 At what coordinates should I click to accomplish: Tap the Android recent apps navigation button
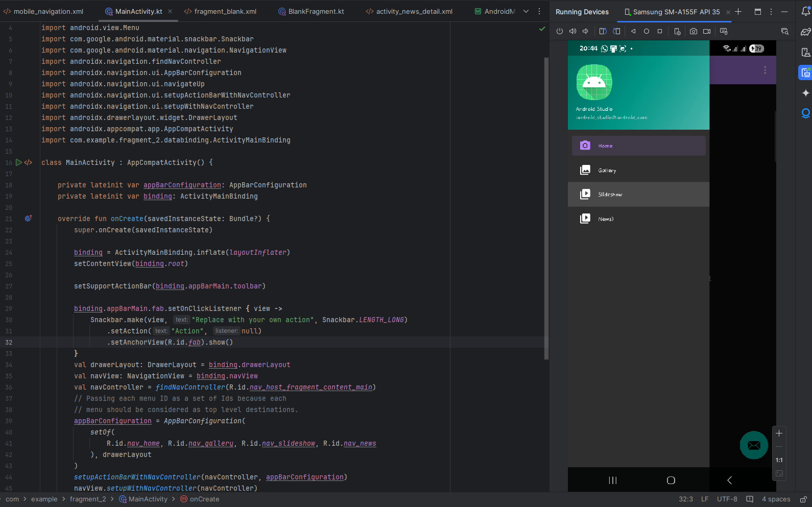613,480
